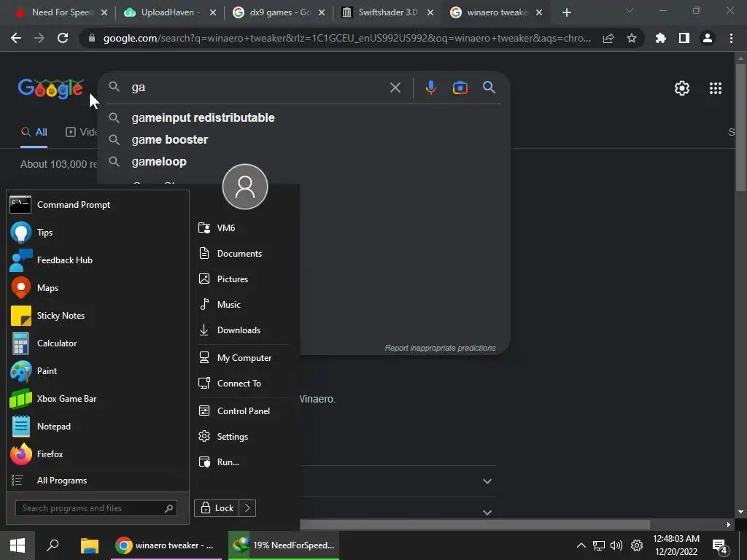Open Control Panel from Start menu
747x560 pixels.
[x=243, y=411]
